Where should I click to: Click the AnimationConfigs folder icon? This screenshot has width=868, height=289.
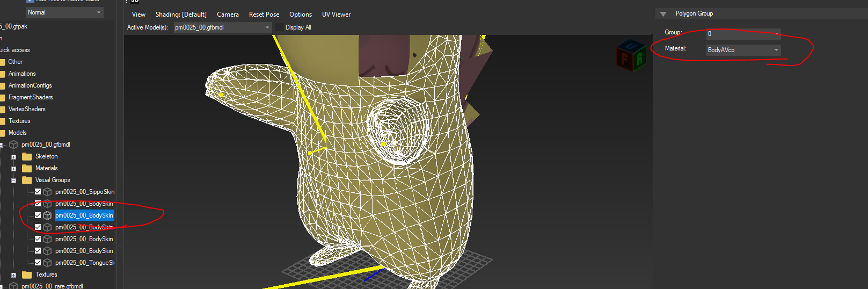(2, 85)
